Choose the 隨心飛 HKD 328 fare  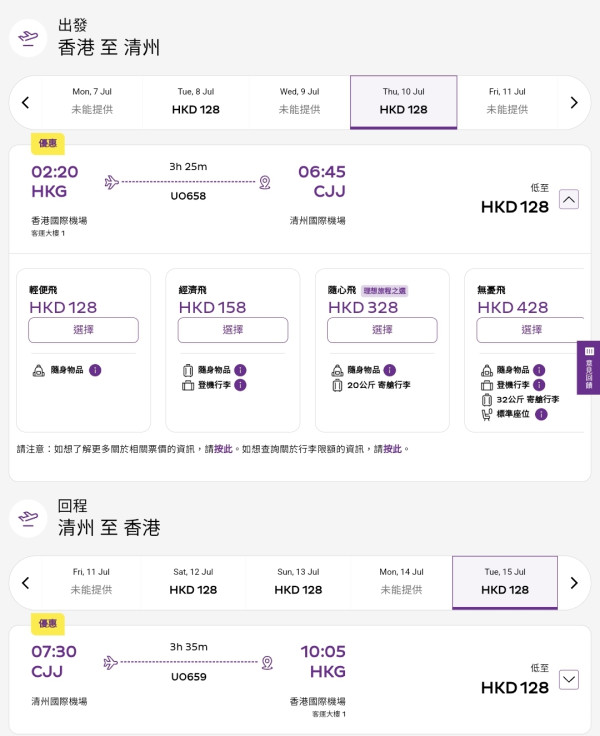coord(382,330)
